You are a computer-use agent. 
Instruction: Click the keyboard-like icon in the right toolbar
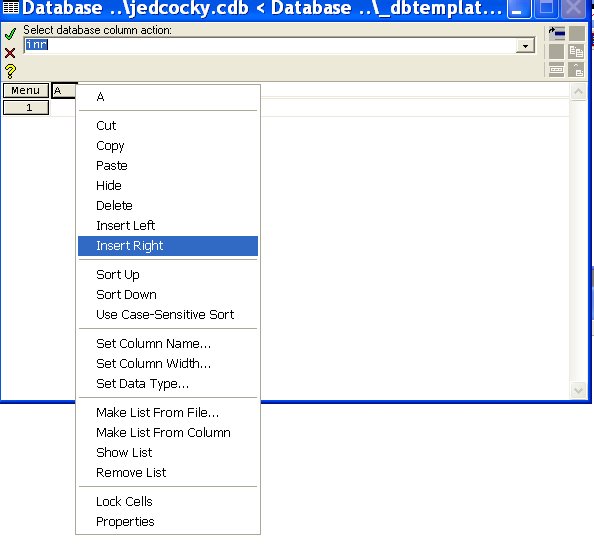point(556,70)
